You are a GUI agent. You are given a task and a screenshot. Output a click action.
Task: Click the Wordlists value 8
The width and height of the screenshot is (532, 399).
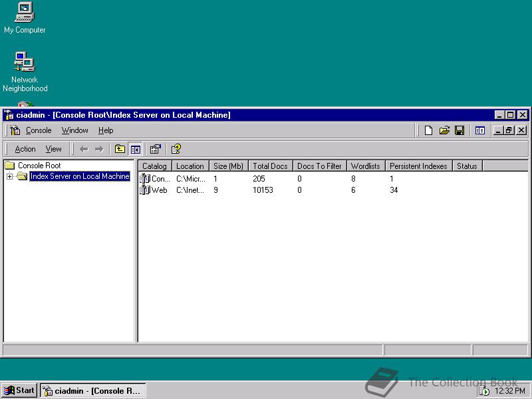click(x=353, y=178)
